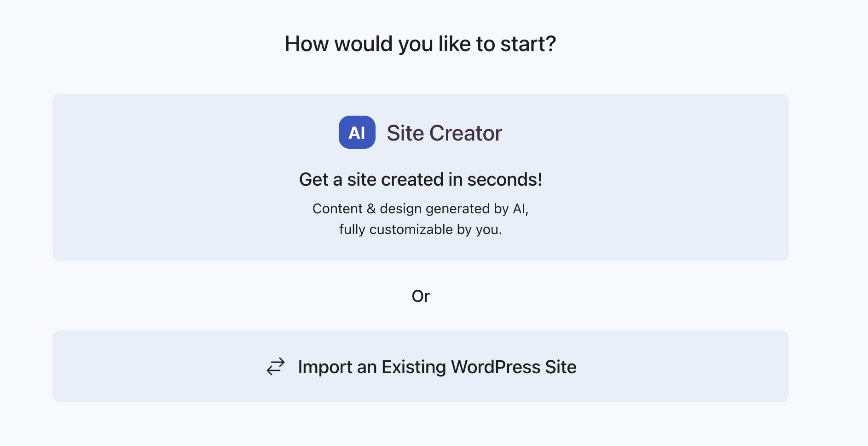Viewport: 868px width, 446px height.
Task: Click the two-arrow import icon
Action: pos(276,367)
